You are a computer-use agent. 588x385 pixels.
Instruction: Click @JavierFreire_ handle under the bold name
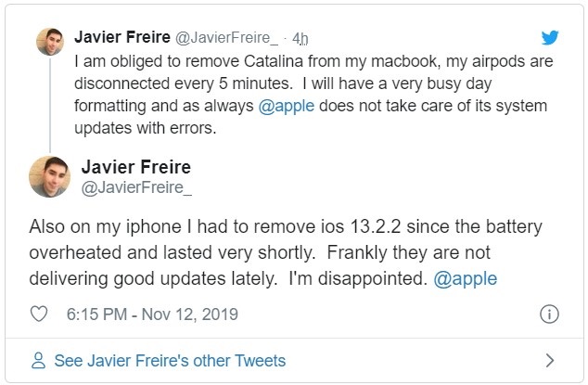(130, 188)
